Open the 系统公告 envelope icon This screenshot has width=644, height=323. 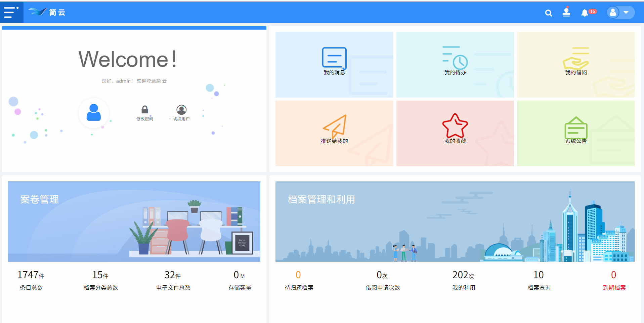pos(576,127)
